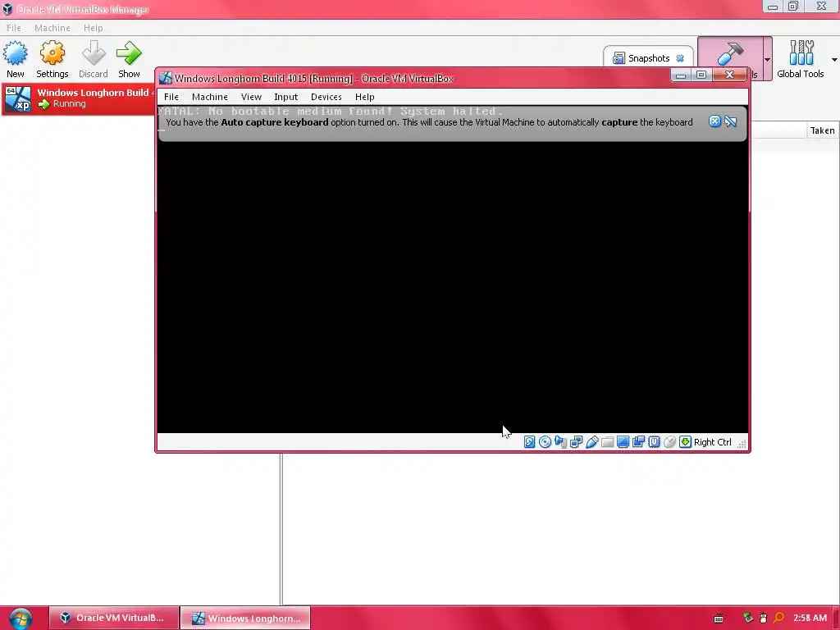Switch to Oracle VM VirtualBox taskbar button
The width and height of the screenshot is (840, 630).
click(113, 618)
